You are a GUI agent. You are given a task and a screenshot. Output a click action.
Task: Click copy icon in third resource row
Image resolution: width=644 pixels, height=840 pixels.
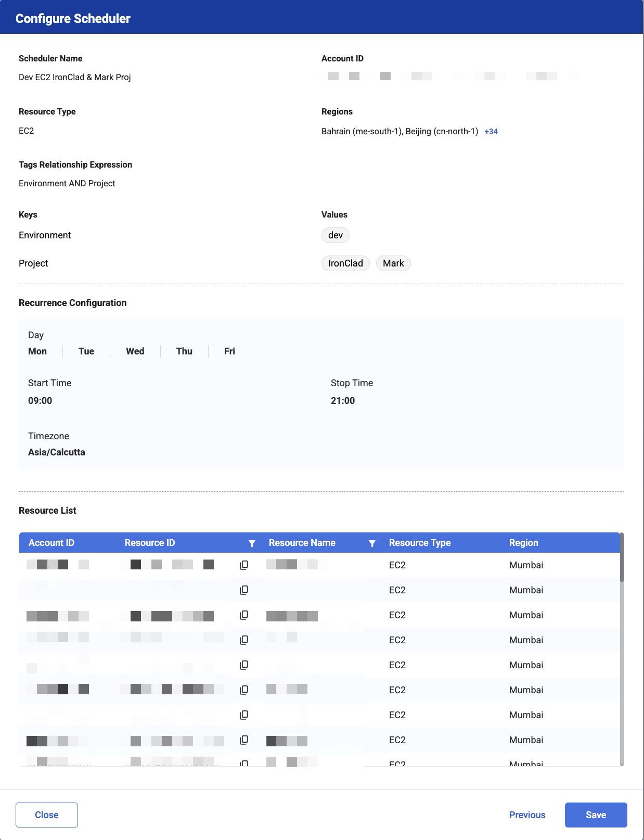[243, 615]
